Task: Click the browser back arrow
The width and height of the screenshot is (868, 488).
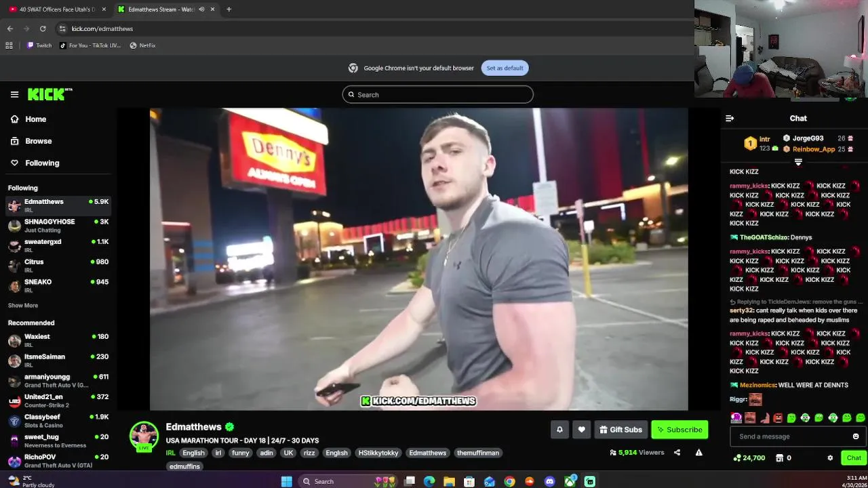Action: (x=9, y=28)
